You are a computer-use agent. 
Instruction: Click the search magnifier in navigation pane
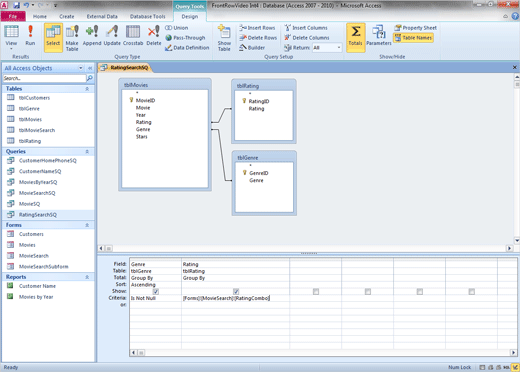[90, 78]
